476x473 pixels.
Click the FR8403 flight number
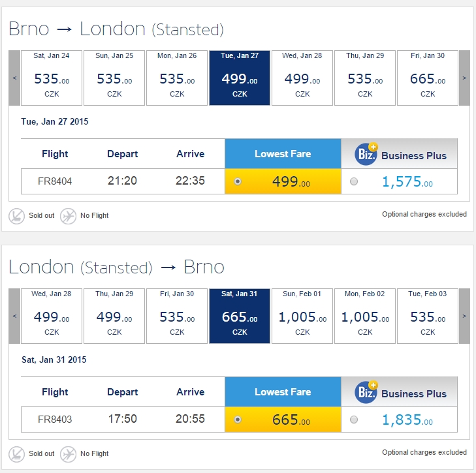coord(55,420)
